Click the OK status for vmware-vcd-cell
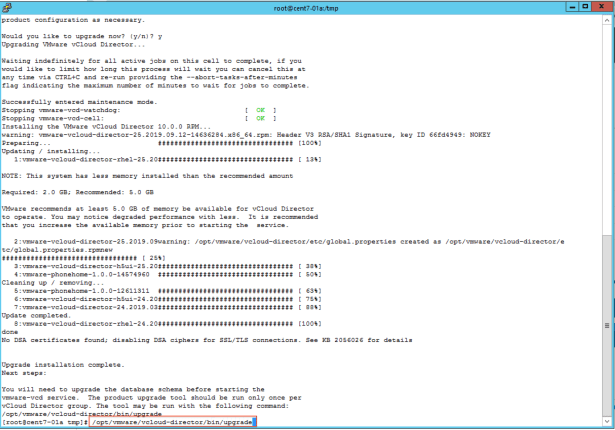 [x=260, y=116]
